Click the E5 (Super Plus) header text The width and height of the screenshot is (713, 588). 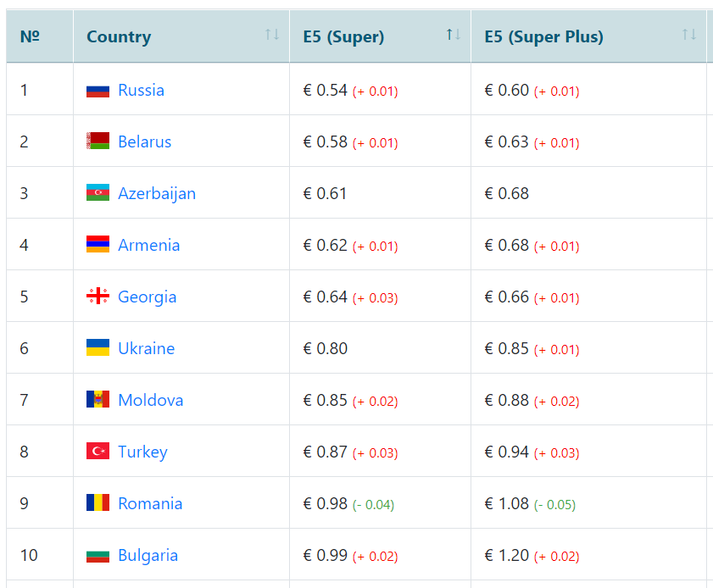pos(543,36)
